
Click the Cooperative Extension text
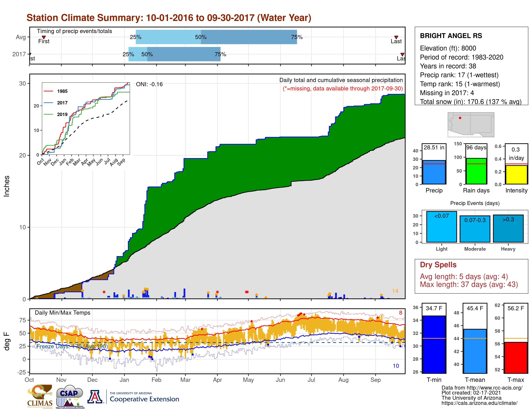pos(144,399)
